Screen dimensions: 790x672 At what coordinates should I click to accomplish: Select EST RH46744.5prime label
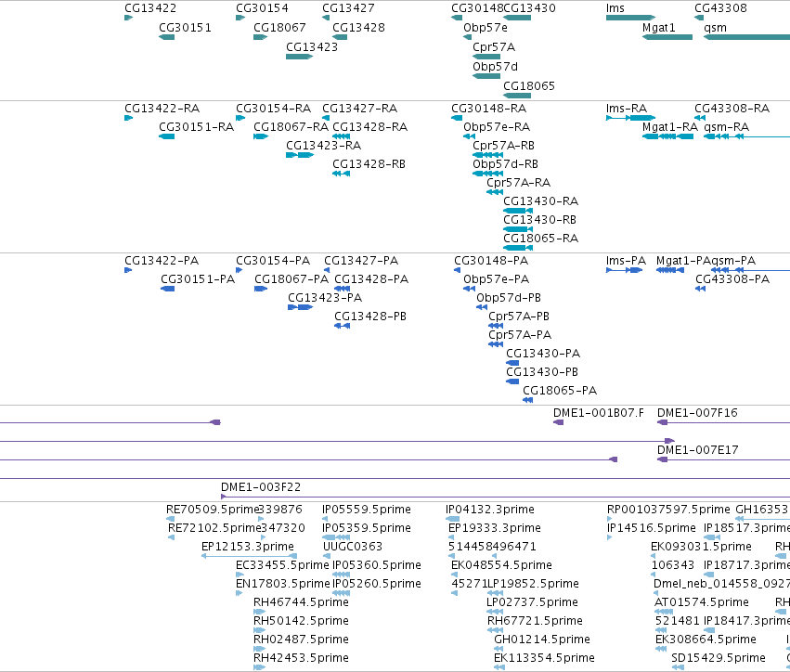click(x=301, y=602)
